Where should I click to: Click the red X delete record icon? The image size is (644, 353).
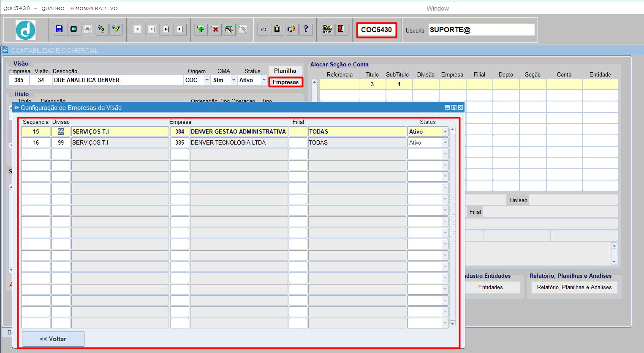coord(215,29)
